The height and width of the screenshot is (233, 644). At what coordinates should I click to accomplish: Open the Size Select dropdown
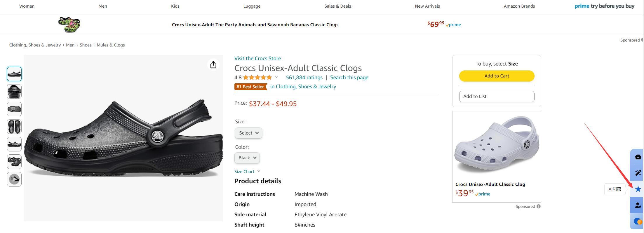[248, 133]
